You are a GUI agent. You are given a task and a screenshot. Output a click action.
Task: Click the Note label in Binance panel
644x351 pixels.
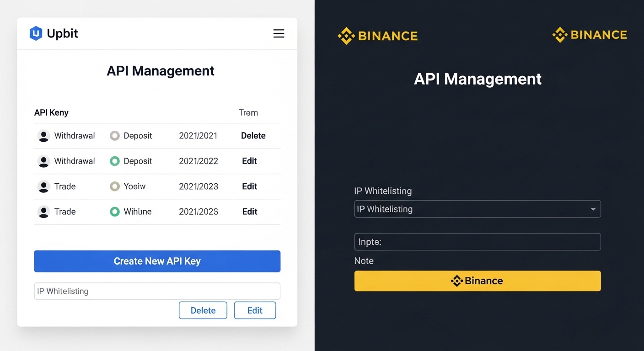point(364,261)
